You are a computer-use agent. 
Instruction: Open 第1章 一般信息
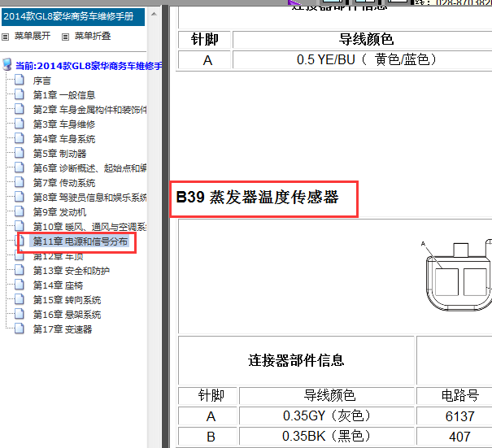(x=64, y=95)
